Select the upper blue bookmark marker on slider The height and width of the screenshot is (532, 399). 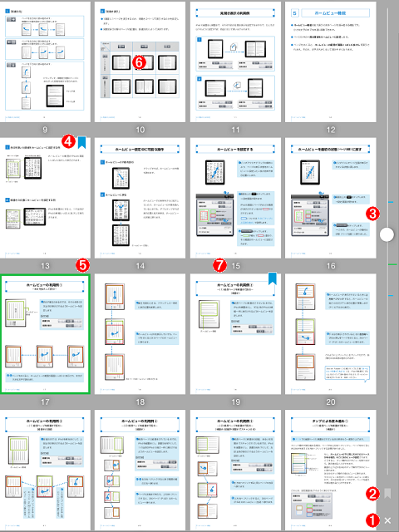pos(391,202)
